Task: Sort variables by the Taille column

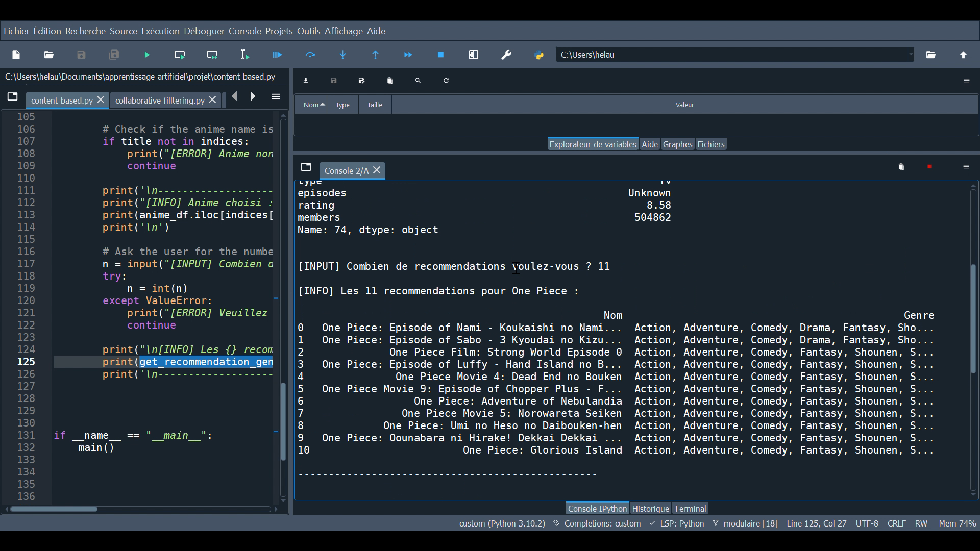Action: (x=375, y=105)
